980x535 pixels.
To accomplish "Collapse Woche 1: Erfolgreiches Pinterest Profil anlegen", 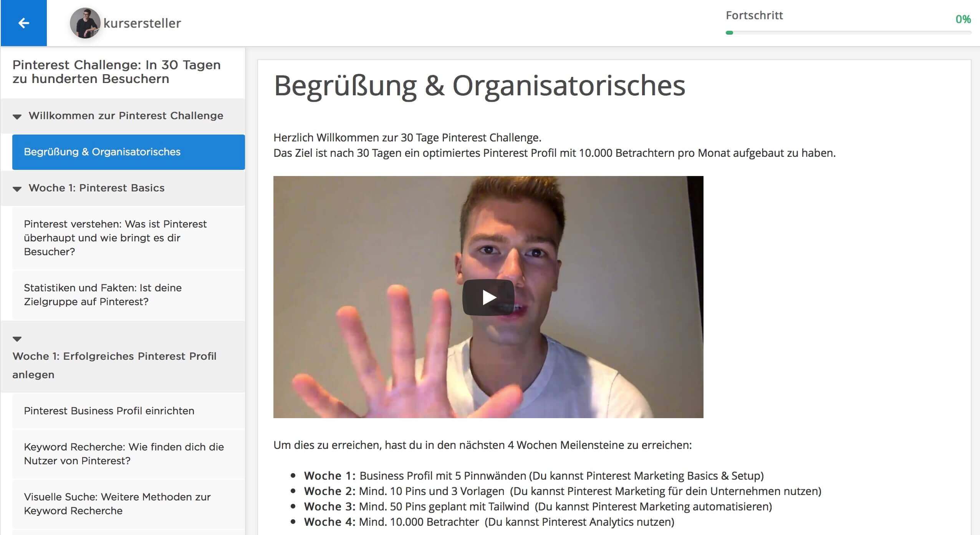I will [17, 339].
